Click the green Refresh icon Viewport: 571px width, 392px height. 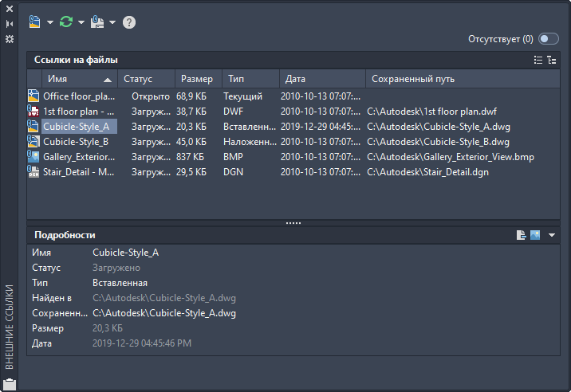66,22
